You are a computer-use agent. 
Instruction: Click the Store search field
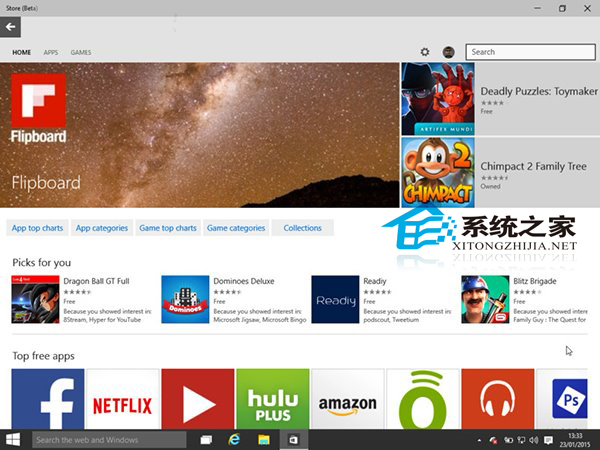coord(530,52)
